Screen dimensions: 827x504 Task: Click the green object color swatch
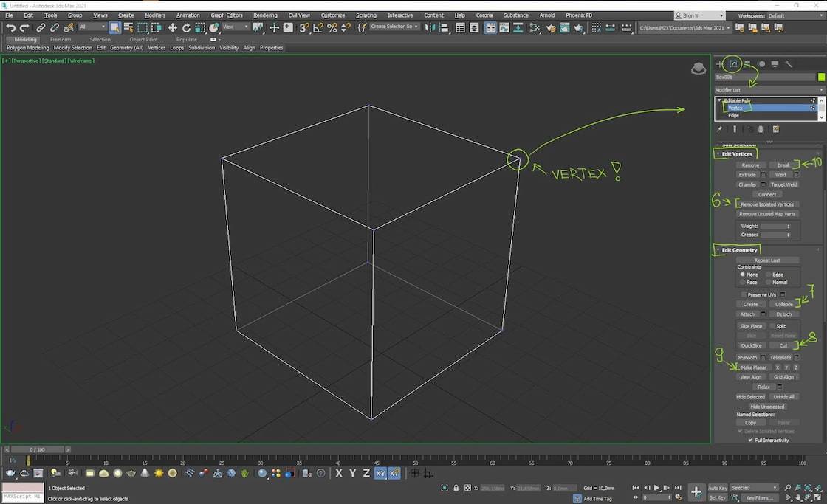tap(821, 77)
